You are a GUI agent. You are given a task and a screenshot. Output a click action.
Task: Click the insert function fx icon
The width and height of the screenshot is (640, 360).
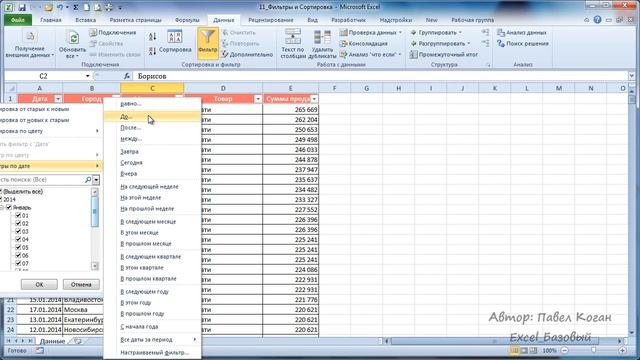(127, 76)
